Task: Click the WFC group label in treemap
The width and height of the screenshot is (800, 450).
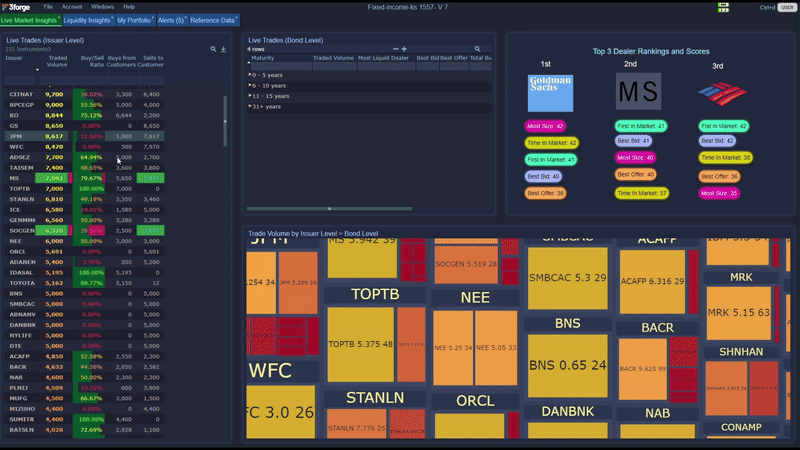Action: (270, 371)
